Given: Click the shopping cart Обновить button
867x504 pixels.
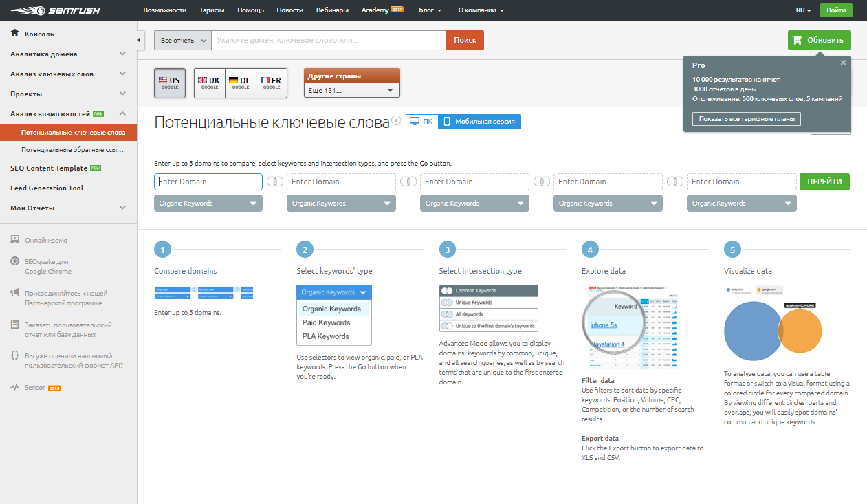Looking at the screenshot, I should [819, 40].
